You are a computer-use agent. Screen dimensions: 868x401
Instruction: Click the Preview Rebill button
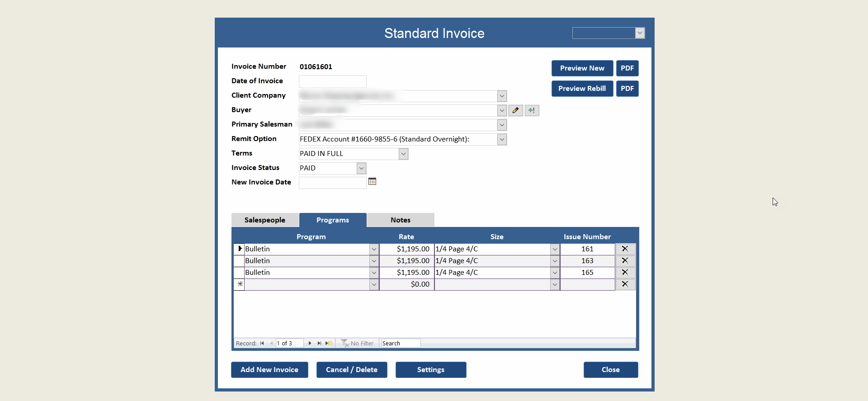(x=582, y=89)
